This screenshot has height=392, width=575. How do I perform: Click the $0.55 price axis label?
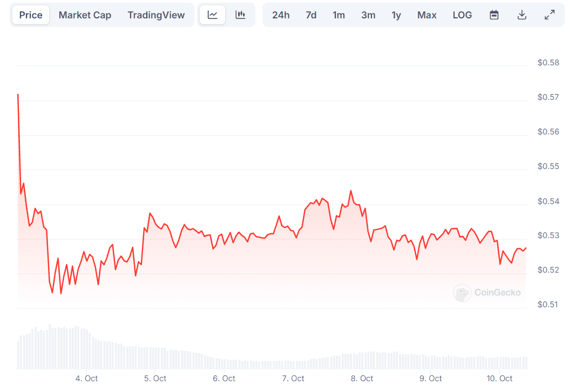[x=548, y=166]
